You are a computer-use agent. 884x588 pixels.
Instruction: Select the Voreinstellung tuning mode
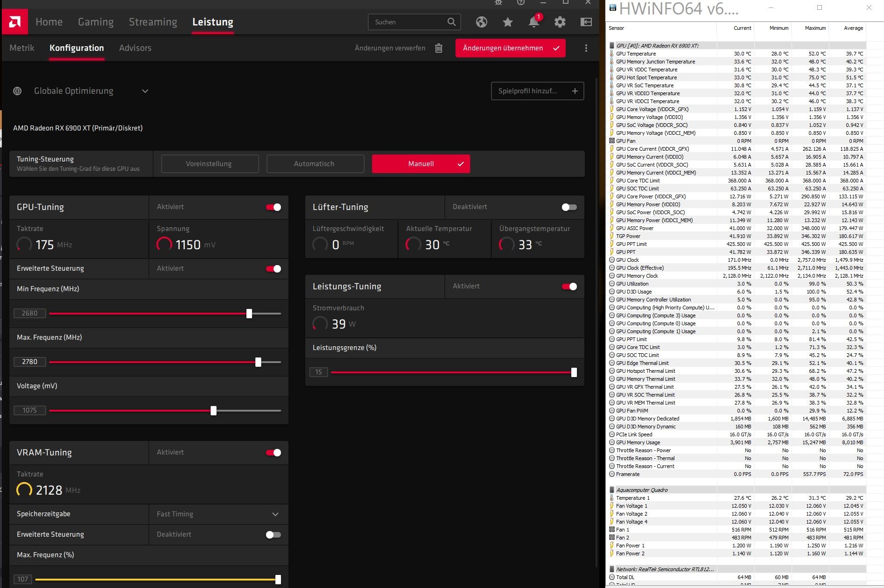[x=210, y=164]
